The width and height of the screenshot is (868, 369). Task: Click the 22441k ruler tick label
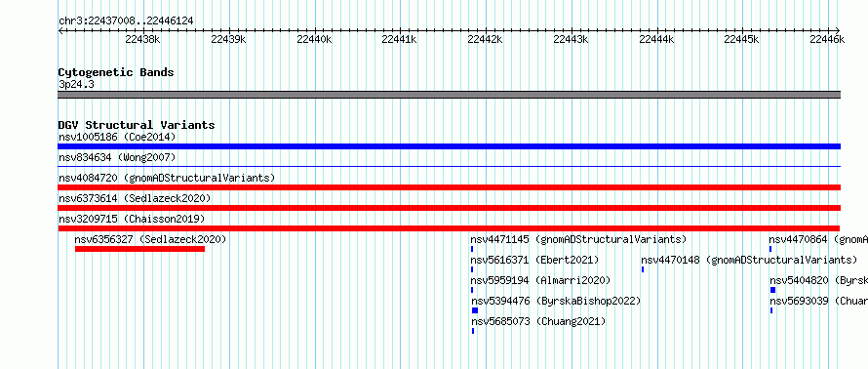[400, 39]
